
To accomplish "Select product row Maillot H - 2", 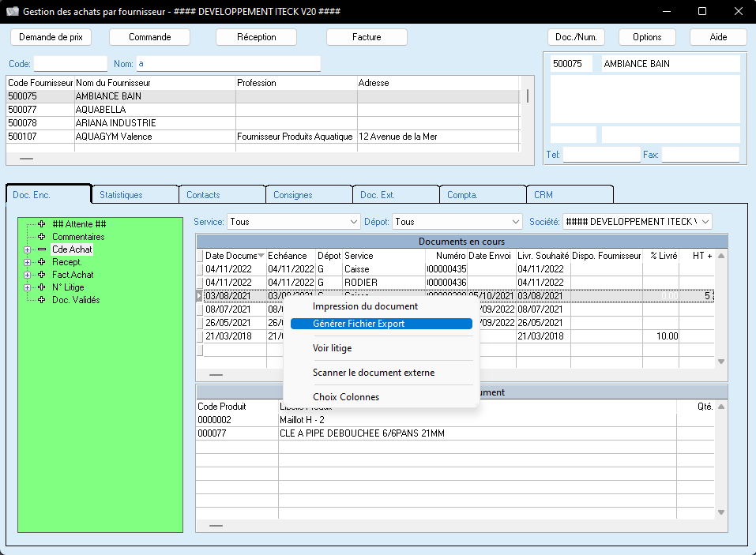I will [x=455, y=420].
